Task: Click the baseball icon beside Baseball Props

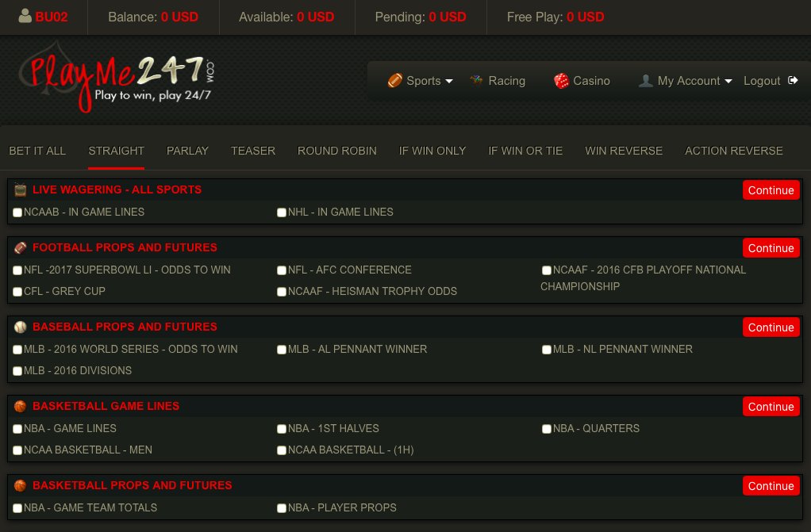Action: (x=20, y=327)
